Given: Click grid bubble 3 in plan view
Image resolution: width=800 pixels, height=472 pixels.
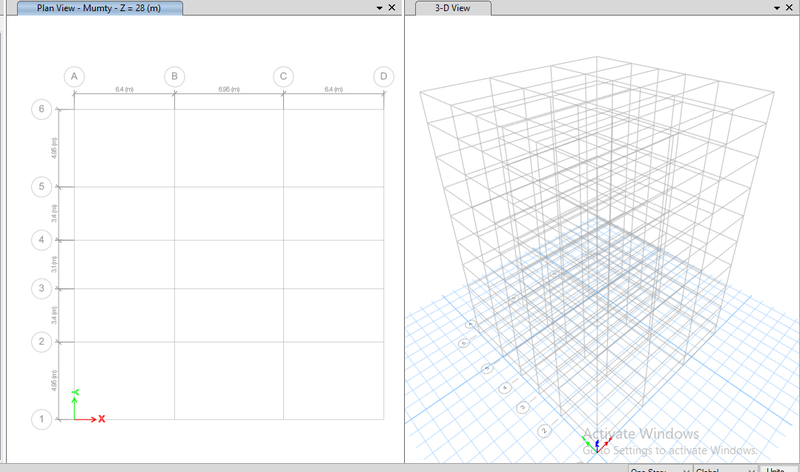Looking at the screenshot, I should 42,289.
